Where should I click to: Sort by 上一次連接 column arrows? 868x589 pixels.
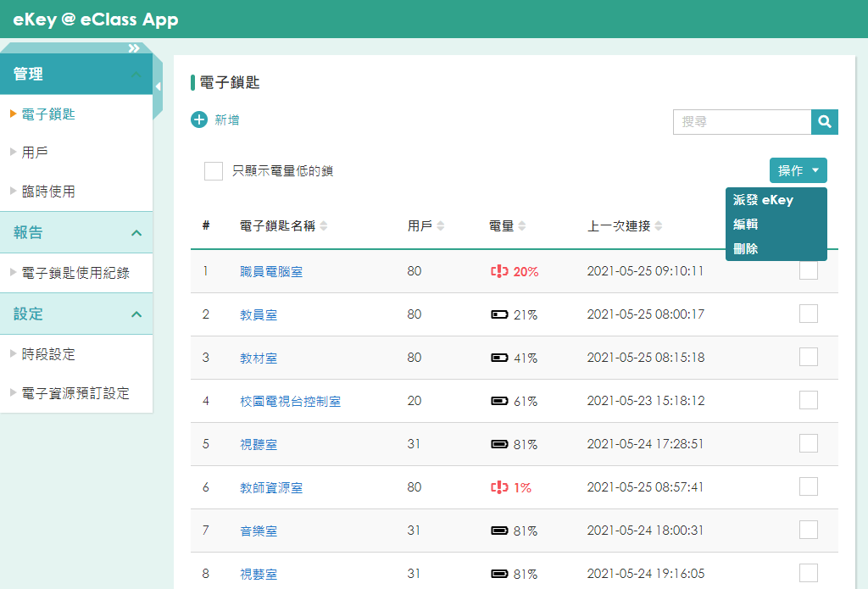pyautogui.click(x=658, y=226)
